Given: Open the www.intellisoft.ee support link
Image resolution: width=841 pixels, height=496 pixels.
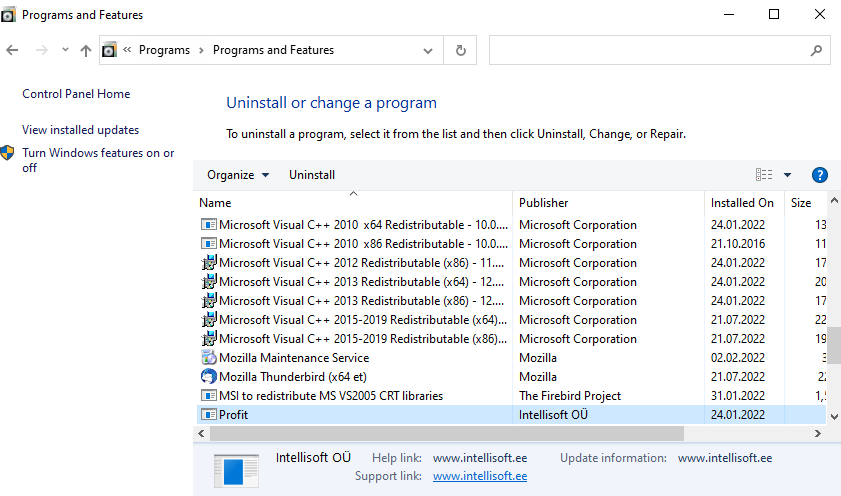Looking at the screenshot, I should (479, 476).
